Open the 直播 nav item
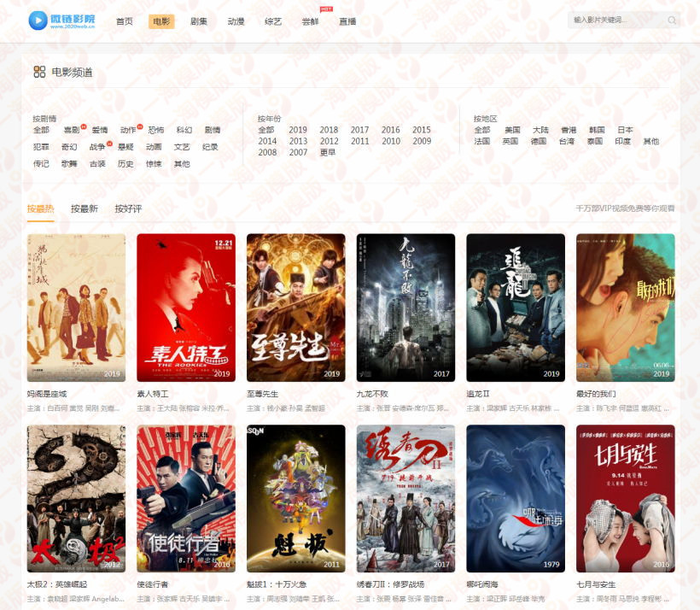The image size is (700, 610). point(347,21)
